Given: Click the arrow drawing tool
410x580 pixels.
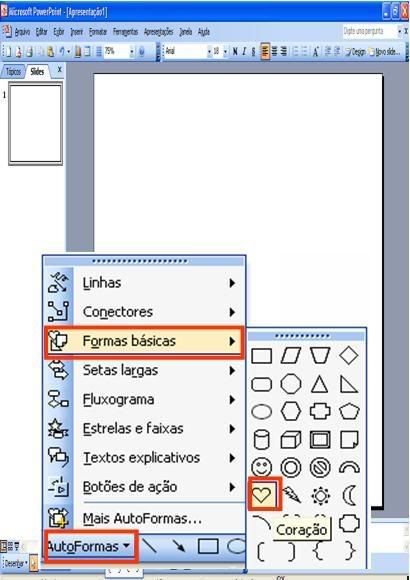Looking at the screenshot, I should pyautogui.click(x=179, y=546).
